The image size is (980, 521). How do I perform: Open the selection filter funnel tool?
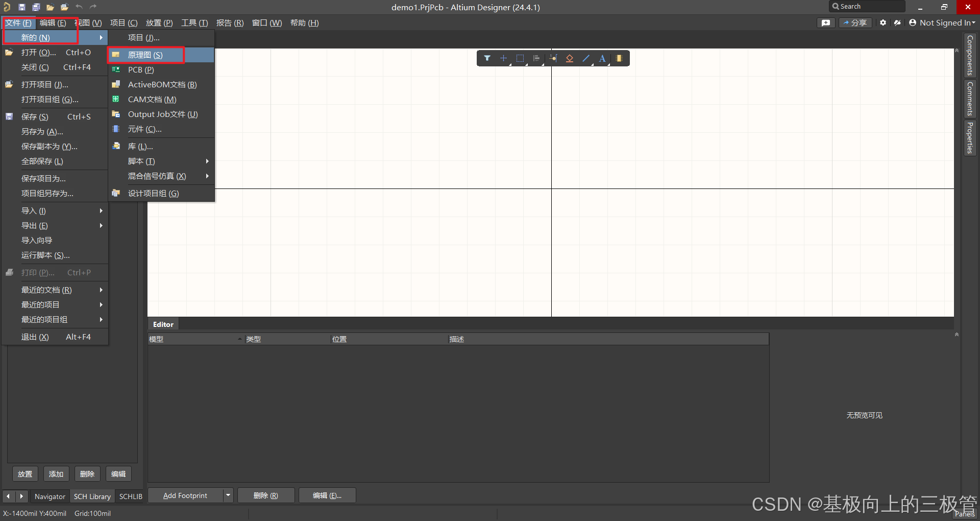click(487, 58)
